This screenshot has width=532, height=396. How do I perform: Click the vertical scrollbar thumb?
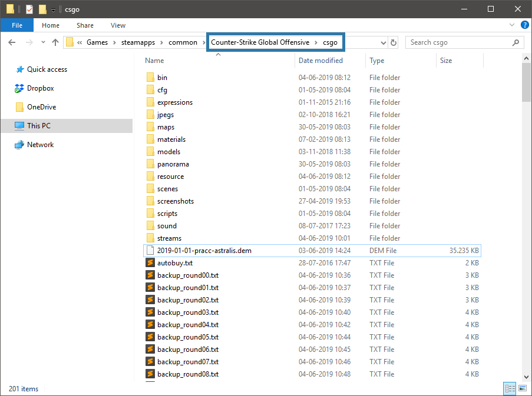click(526, 82)
